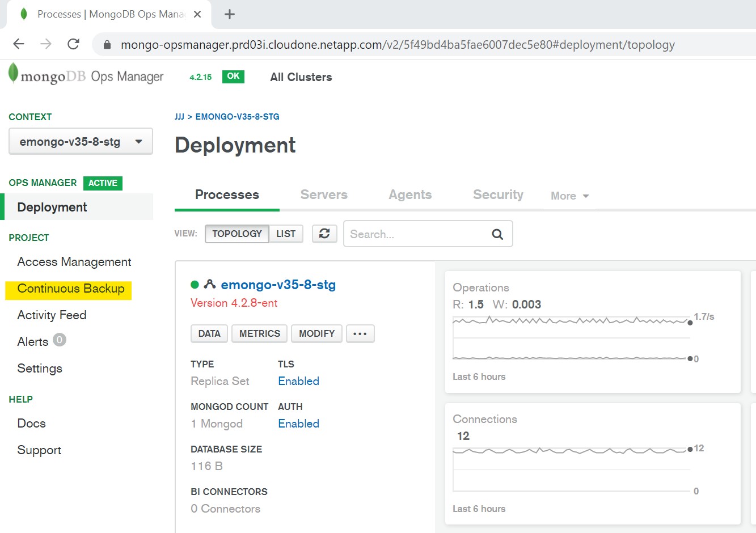Click the MongoDB leaf logo

[x=13, y=74]
